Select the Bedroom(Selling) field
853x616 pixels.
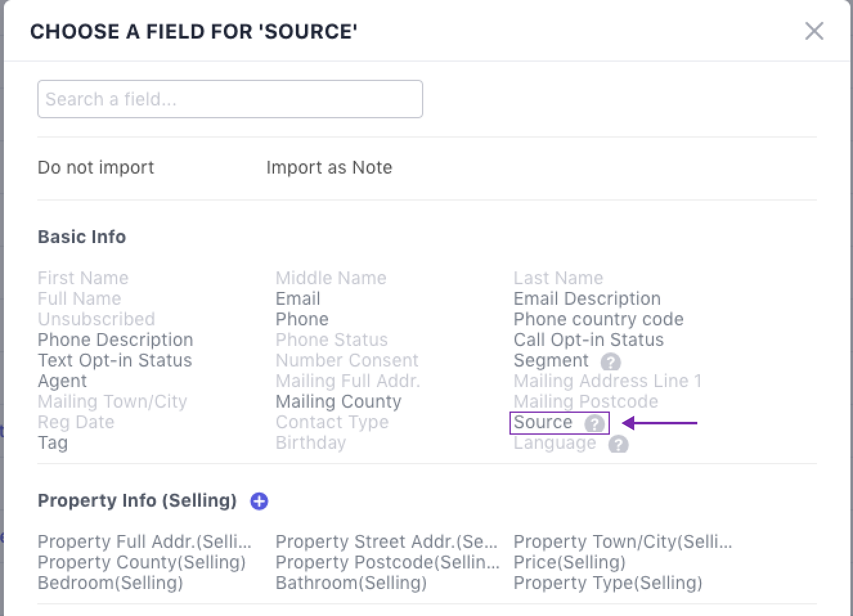point(110,583)
